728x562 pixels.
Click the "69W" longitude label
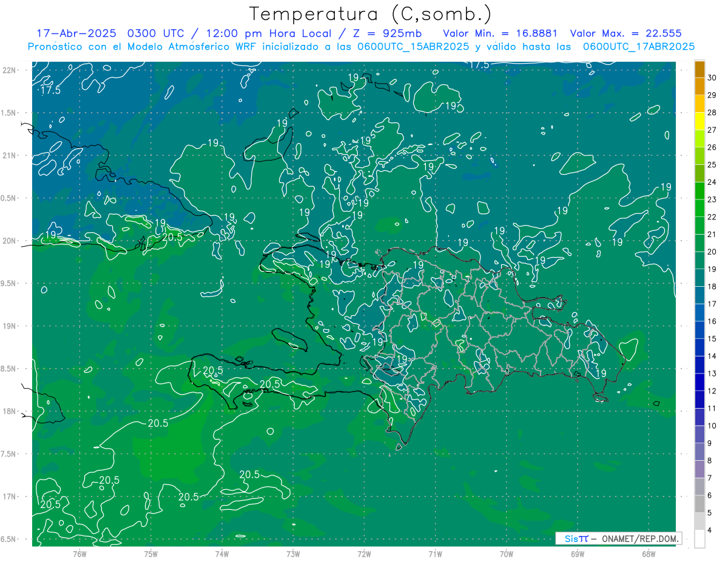click(x=578, y=554)
